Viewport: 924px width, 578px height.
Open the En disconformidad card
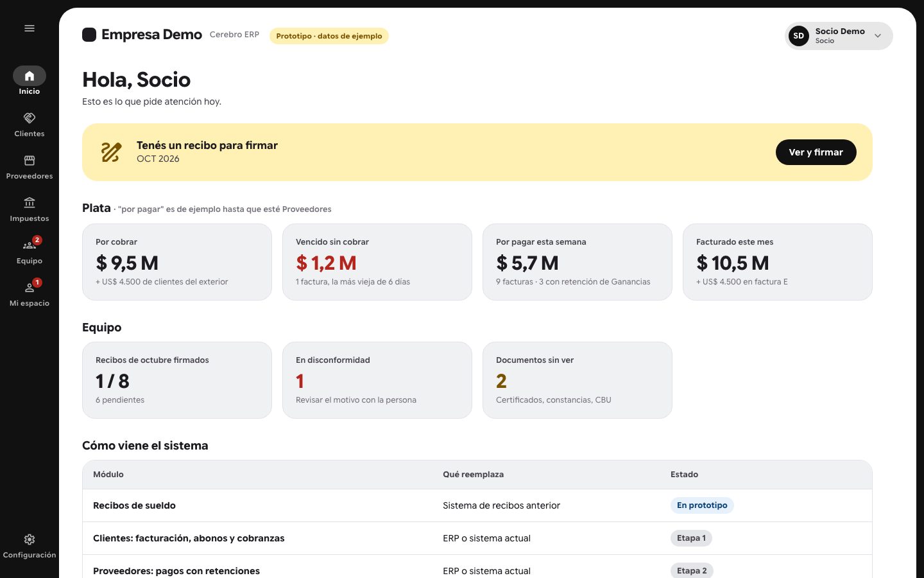pyautogui.click(x=377, y=380)
